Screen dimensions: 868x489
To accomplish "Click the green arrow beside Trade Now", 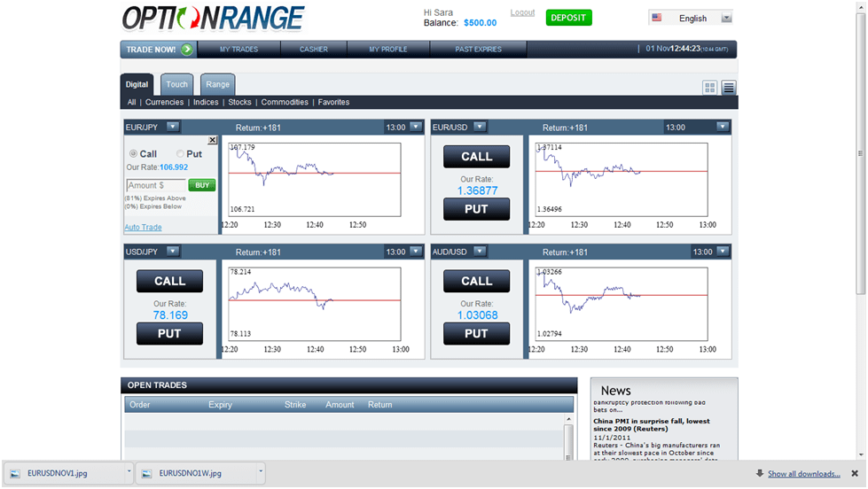I will tap(187, 50).
